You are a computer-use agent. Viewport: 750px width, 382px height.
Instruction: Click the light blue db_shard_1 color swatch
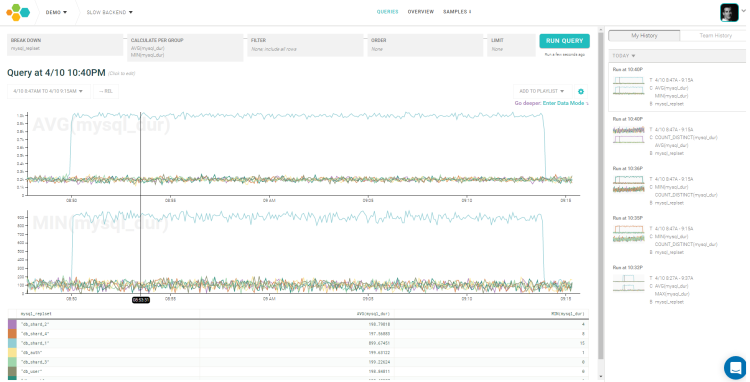click(12, 343)
